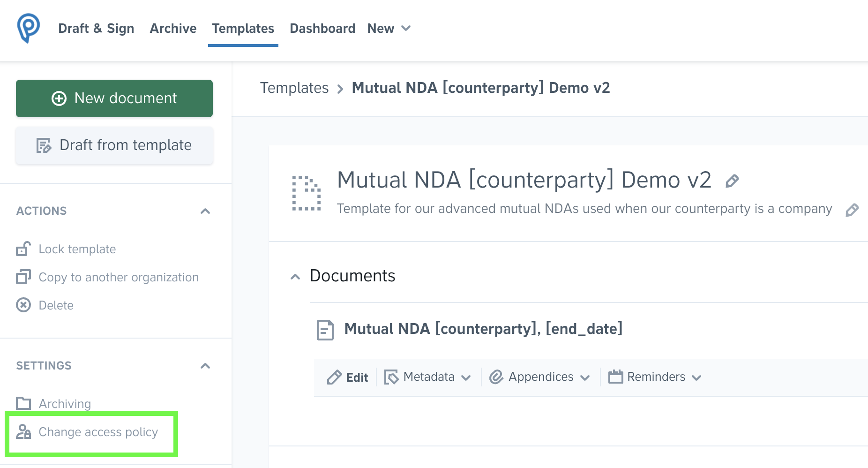Click the Lock template padlock icon
Image resolution: width=868 pixels, height=468 pixels.
23,249
